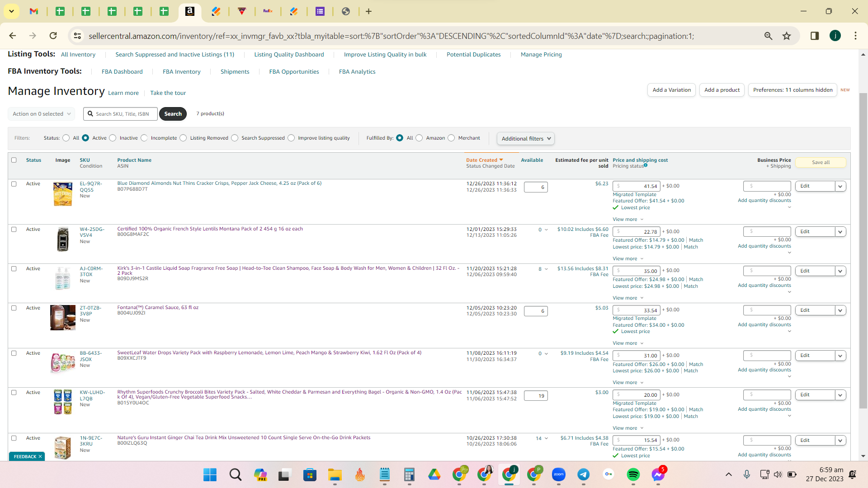Open Chrome's three-dot menu
868x488 pixels.
point(855,36)
